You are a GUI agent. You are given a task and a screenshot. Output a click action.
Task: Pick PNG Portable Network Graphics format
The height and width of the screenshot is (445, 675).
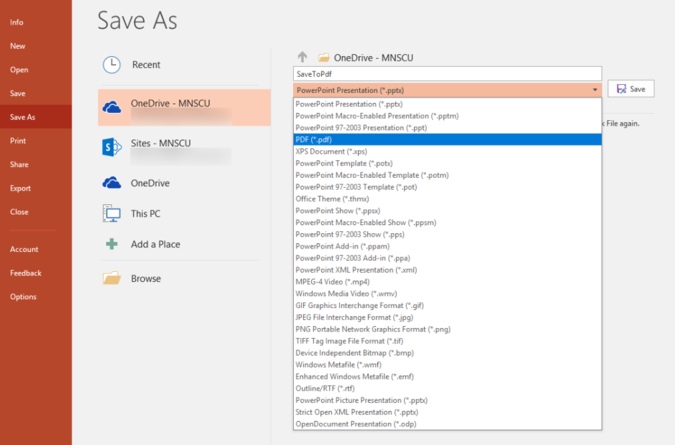point(372,328)
